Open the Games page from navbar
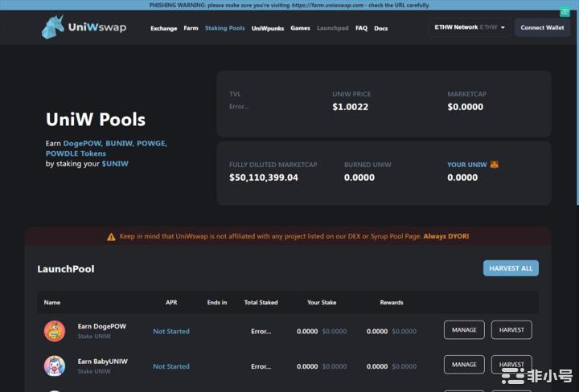The height and width of the screenshot is (392, 579). 300,28
